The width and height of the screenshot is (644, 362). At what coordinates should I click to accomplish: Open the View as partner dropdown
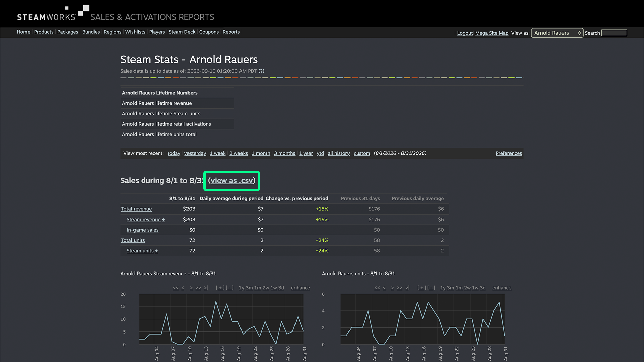557,33
